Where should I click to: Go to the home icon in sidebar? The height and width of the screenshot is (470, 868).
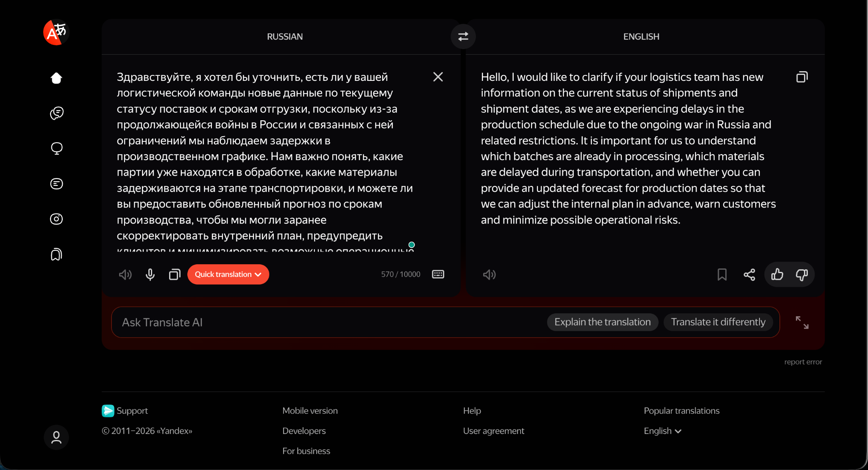point(56,78)
